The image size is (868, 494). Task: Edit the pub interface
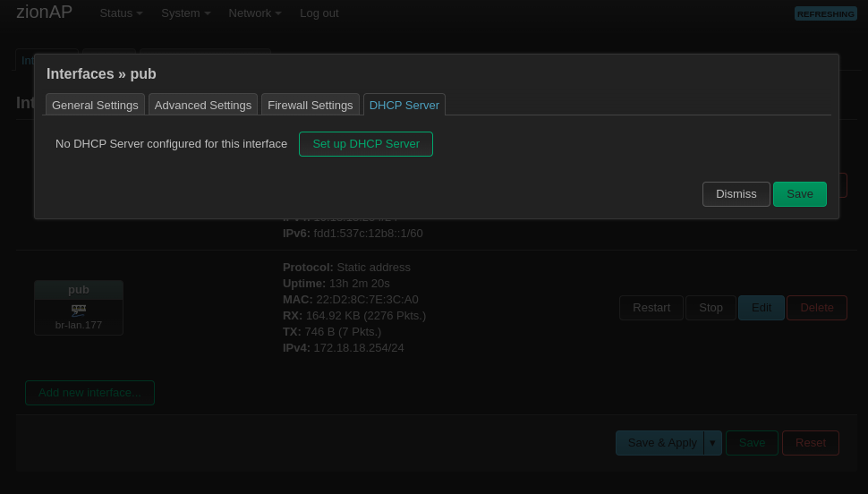(x=762, y=308)
